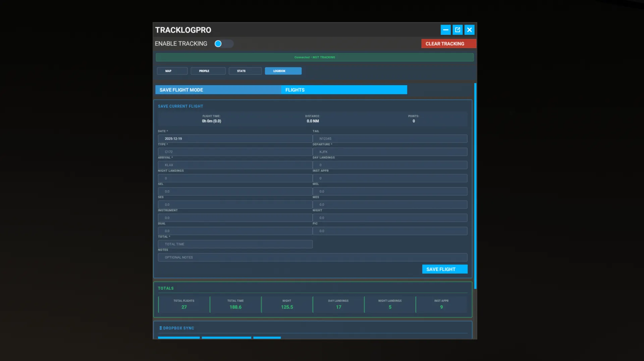Click the aircraft Type field
Image resolution: width=644 pixels, height=361 pixels.
tap(235, 152)
